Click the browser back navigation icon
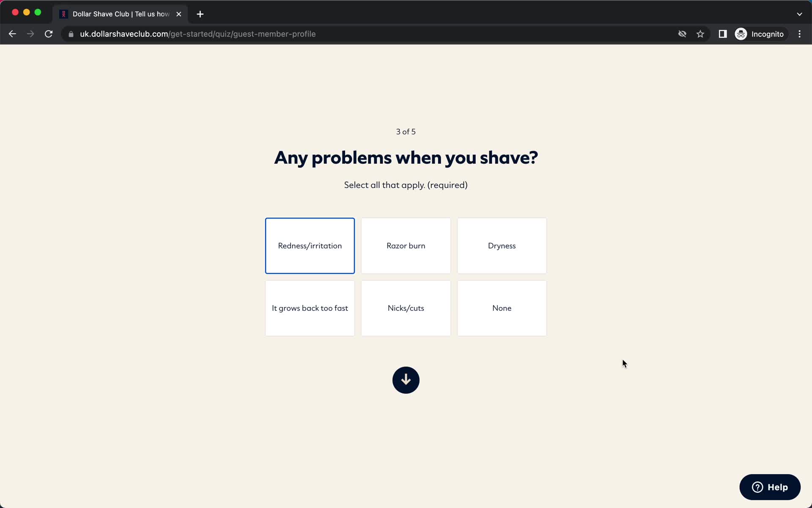Viewport: 812px width, 508px height. 12,33
